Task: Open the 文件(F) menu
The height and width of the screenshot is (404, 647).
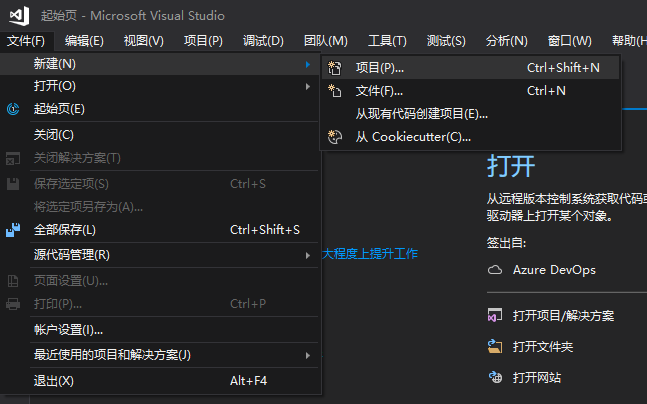Action: point(26,41)
